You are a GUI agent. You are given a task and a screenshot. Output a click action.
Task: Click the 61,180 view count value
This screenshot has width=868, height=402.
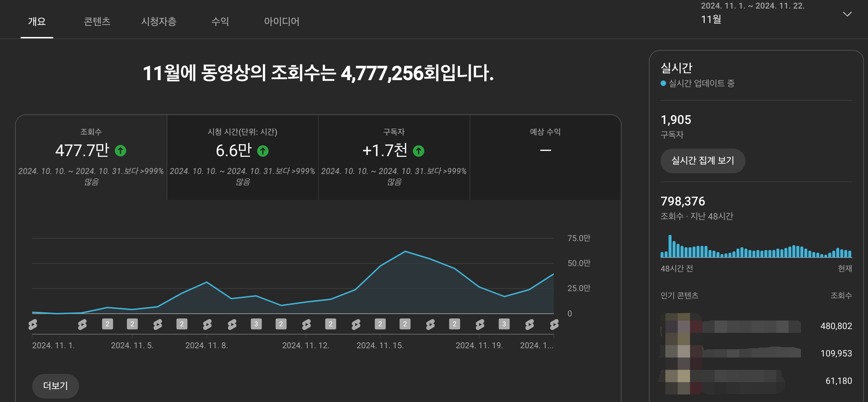point(839,381)
